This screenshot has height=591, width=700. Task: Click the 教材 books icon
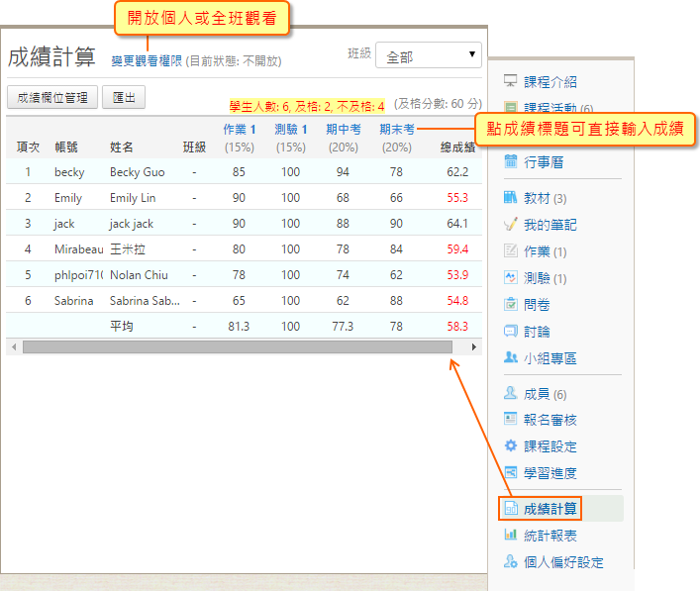tap(511, 198)
